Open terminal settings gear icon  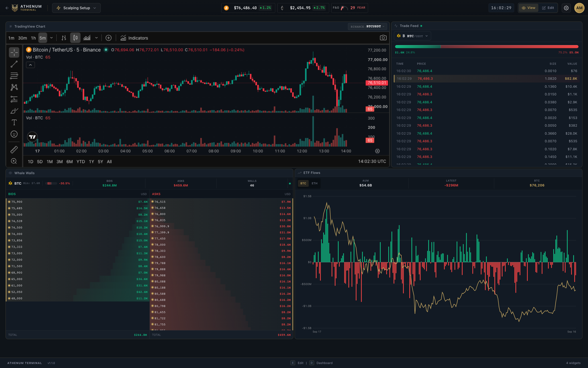[x=566, y=8]
